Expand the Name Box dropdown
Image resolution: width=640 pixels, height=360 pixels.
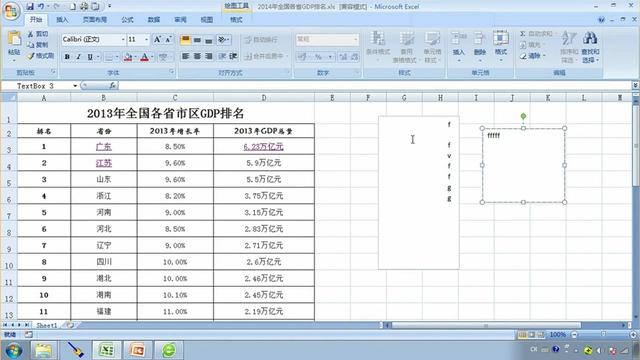coord(75,86)
